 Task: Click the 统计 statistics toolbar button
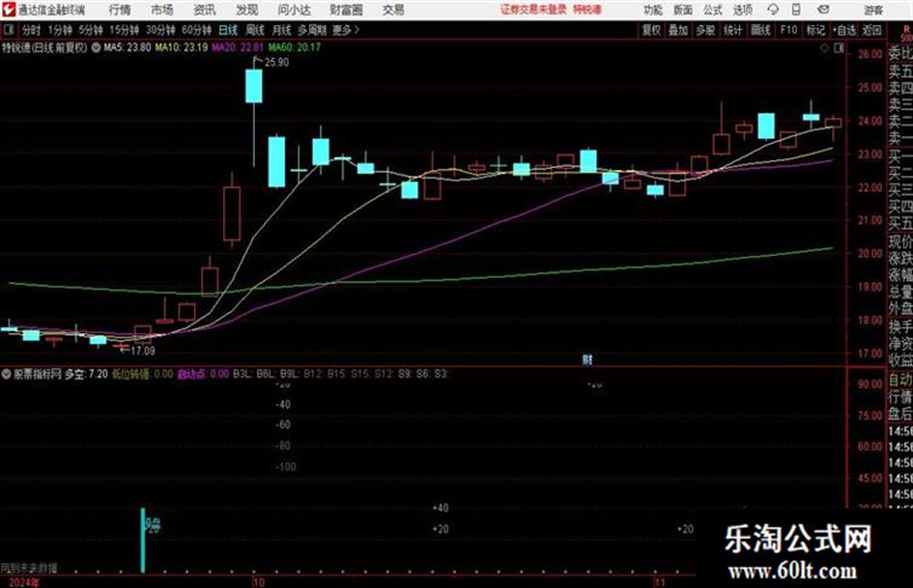pos(732,30)
